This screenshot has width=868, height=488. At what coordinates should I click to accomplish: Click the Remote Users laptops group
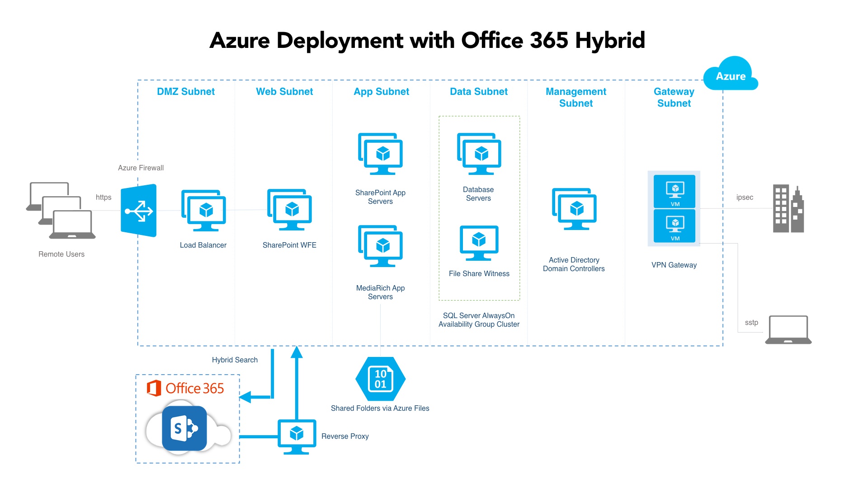pyautogui.click(x=61, y=211)
